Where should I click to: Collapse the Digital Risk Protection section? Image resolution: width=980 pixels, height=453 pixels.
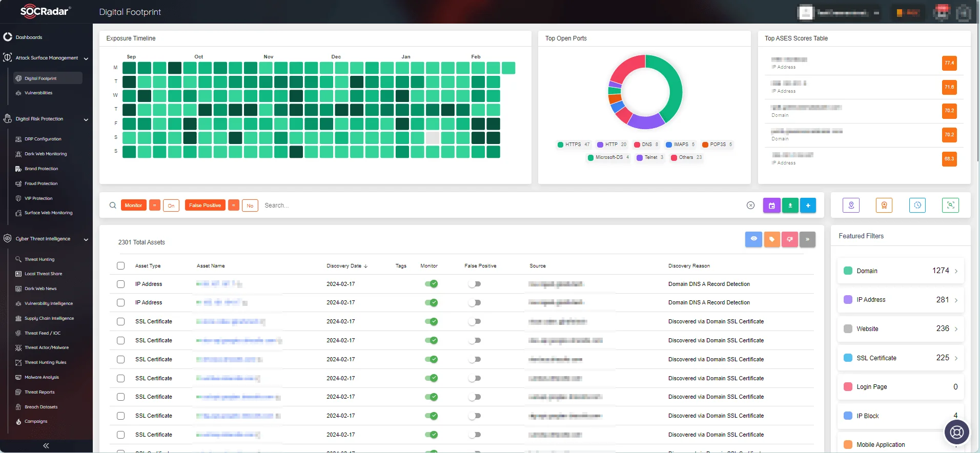86,119
